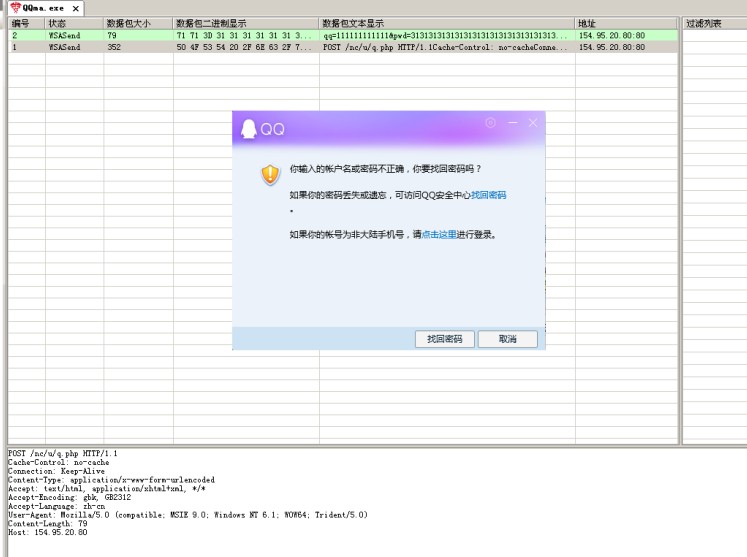Click the Connection: Keep-Alive line
The image size is (747, 557).
[56, 471]
